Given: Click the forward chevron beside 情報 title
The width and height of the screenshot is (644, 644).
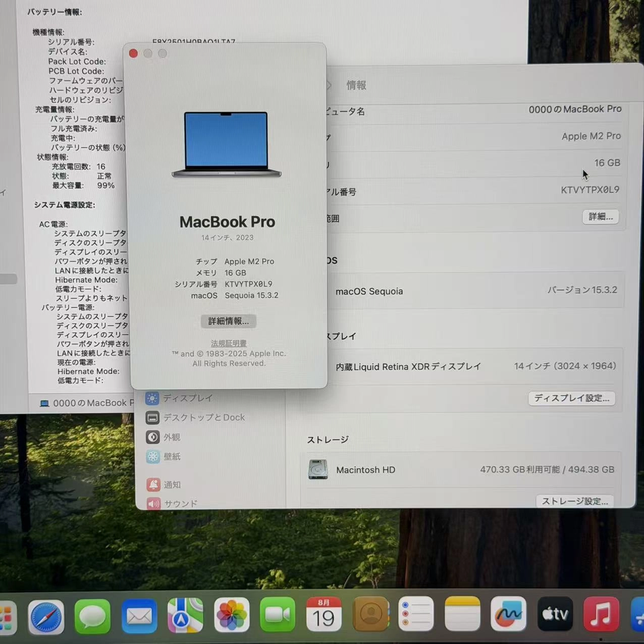Looking at the screenshot, I should (329, 85).
